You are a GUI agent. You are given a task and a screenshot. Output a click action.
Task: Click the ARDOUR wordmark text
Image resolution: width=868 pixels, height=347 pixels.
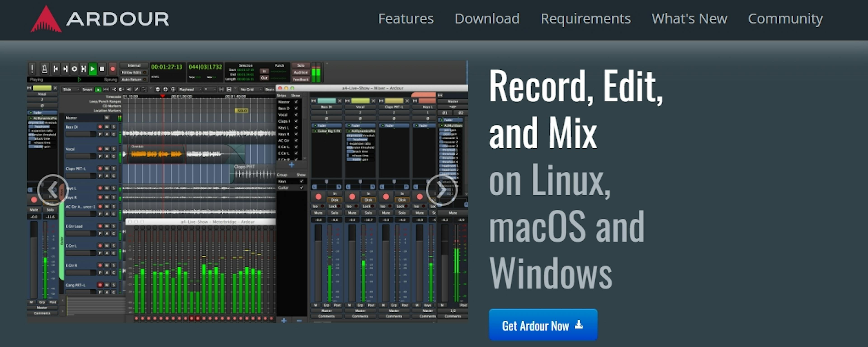coord(118,19)
